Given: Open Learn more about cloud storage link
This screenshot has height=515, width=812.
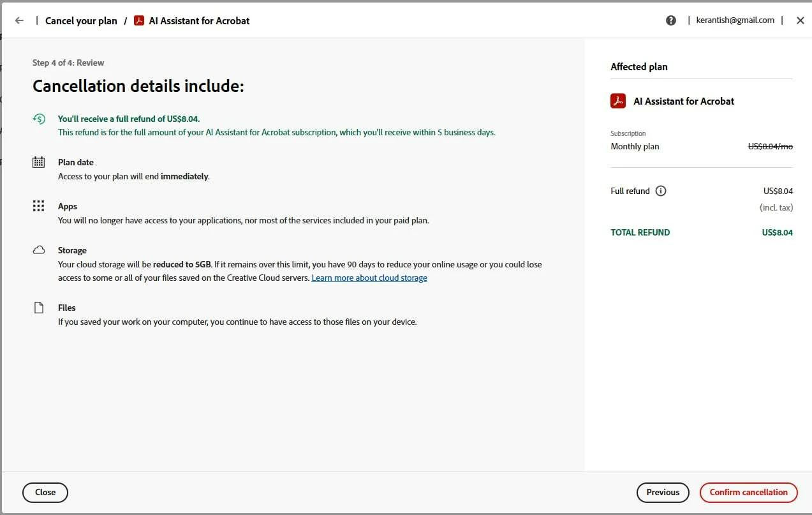Looking at the screenshot, I should pyautogui.click(x=369, y=278).
